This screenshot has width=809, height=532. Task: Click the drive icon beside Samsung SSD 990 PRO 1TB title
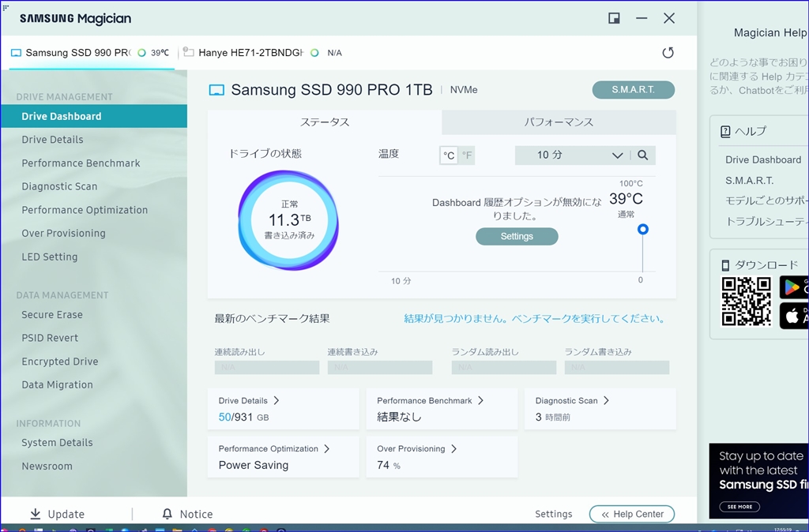coord(216,90)
